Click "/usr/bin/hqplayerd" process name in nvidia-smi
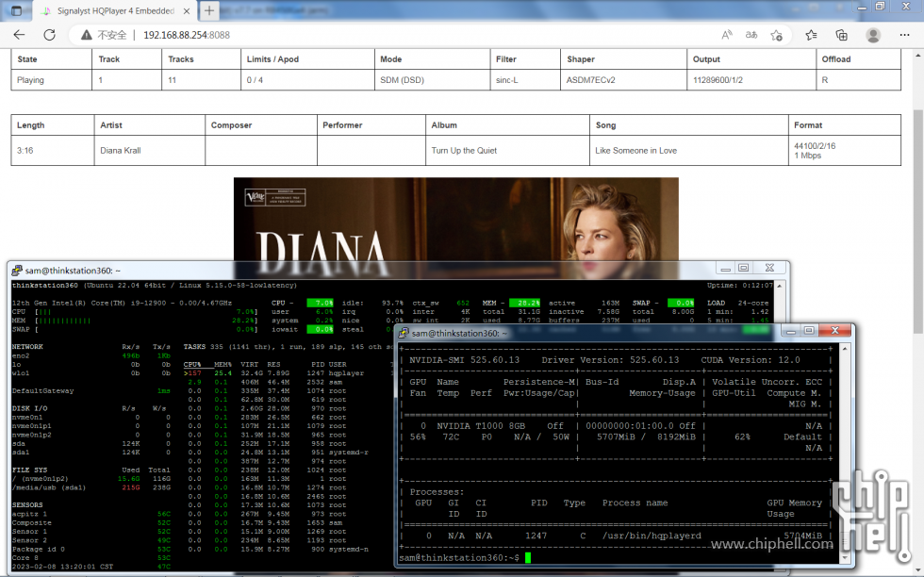Screen dimensions: 924x577 (652, 536)
